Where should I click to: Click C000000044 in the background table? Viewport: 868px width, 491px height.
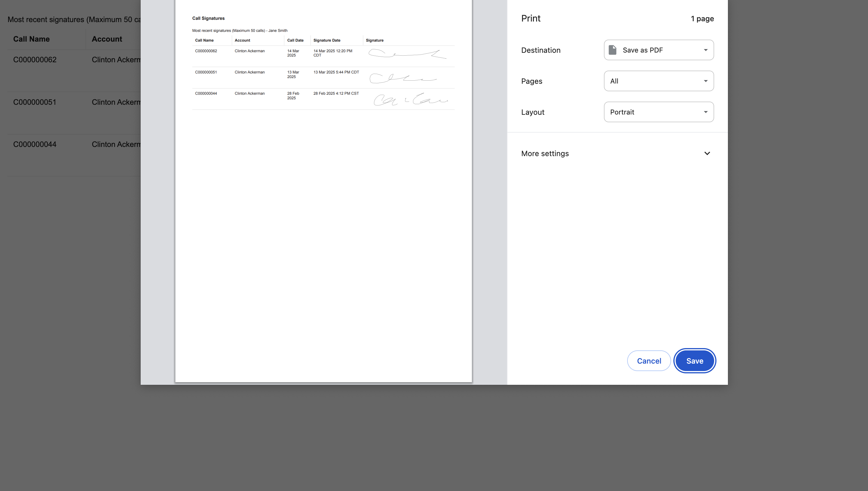coord(35,144)
